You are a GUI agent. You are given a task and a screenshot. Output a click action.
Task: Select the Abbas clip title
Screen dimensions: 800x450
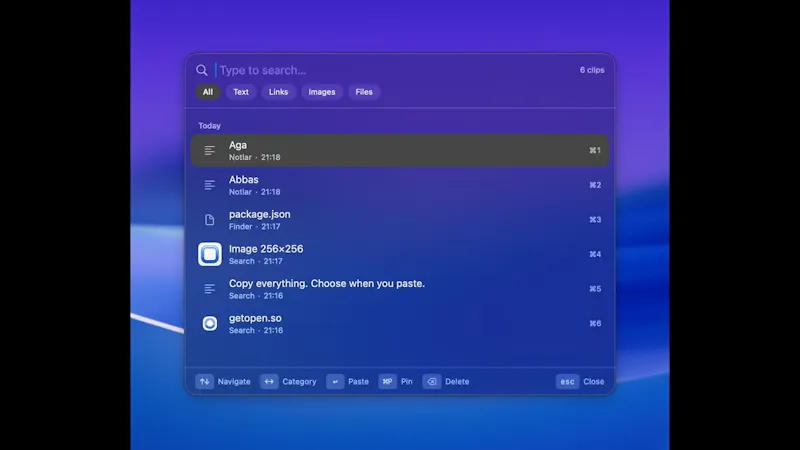(244, 180)
